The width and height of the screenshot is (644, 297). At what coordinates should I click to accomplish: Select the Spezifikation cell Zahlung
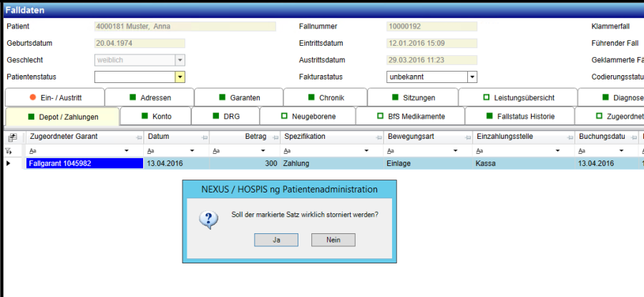[331, 163]
